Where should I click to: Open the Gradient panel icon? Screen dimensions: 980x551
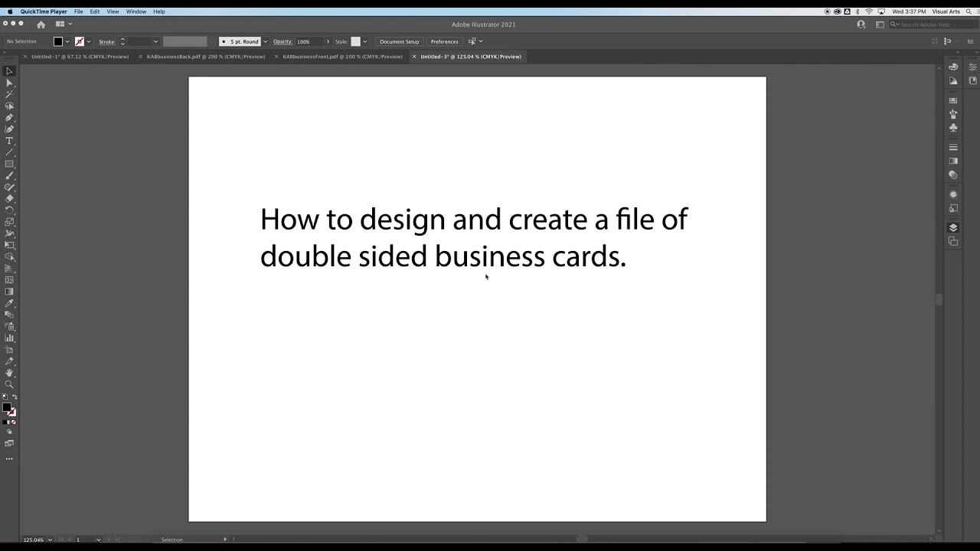[953, 161]
